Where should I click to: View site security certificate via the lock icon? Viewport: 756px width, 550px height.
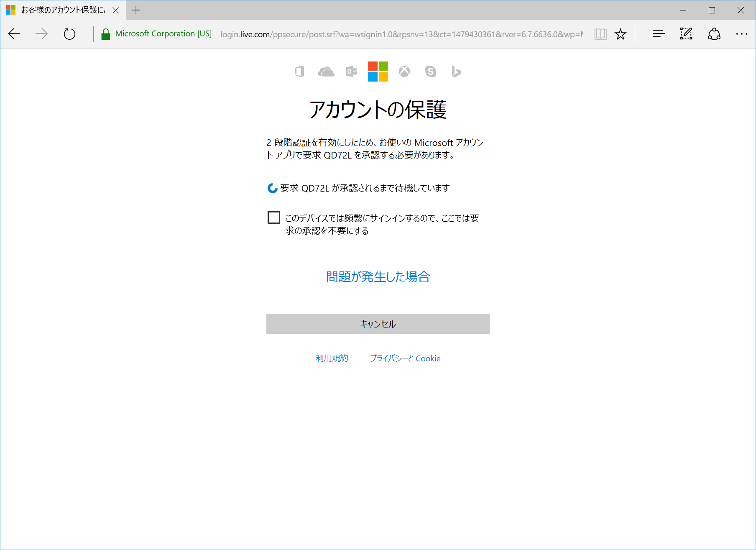(x=106, y=33)
